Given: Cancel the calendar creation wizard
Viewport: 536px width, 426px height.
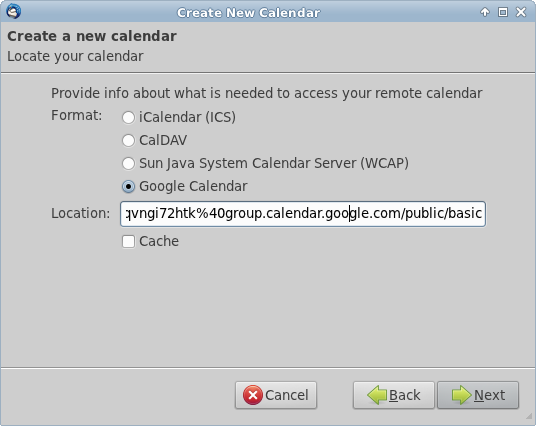Looking at the screenshot, I should (276, 395).
